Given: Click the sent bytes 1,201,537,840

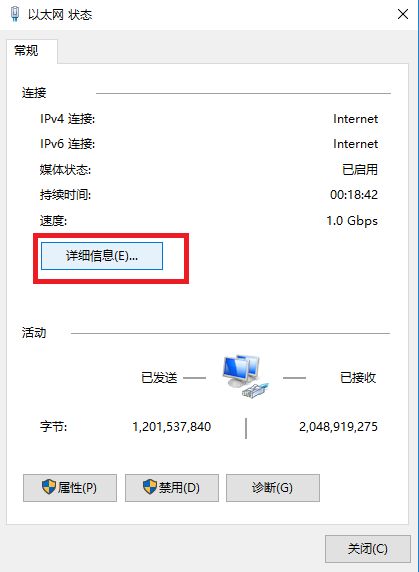Looking at the screenshot, I should click(172, 426).
